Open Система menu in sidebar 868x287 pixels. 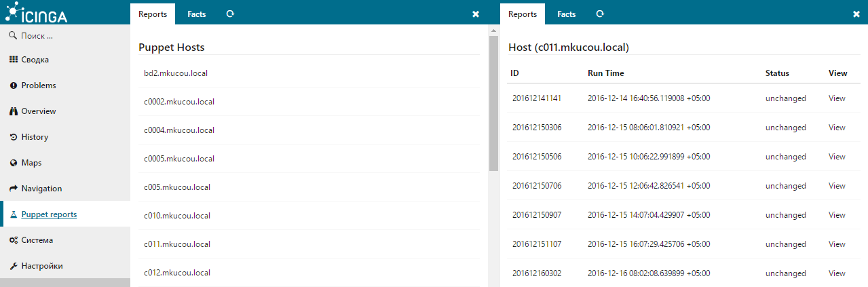click(37, 240)
